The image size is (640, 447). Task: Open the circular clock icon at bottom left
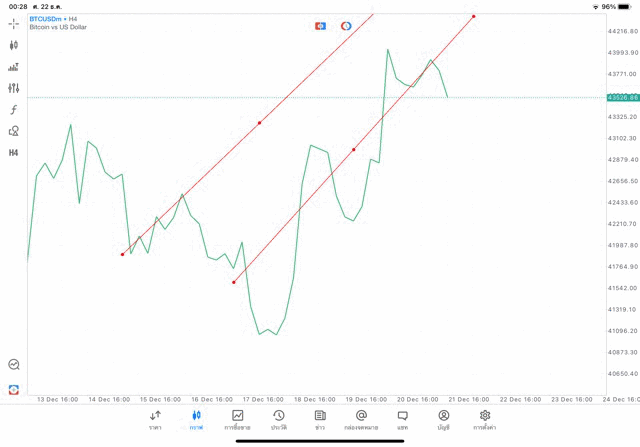14,365
